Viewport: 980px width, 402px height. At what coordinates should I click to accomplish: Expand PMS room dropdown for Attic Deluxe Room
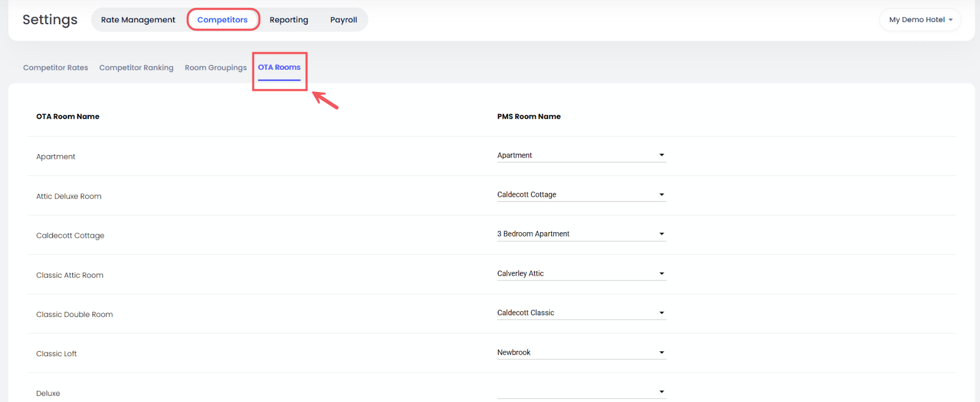[581, 195]
